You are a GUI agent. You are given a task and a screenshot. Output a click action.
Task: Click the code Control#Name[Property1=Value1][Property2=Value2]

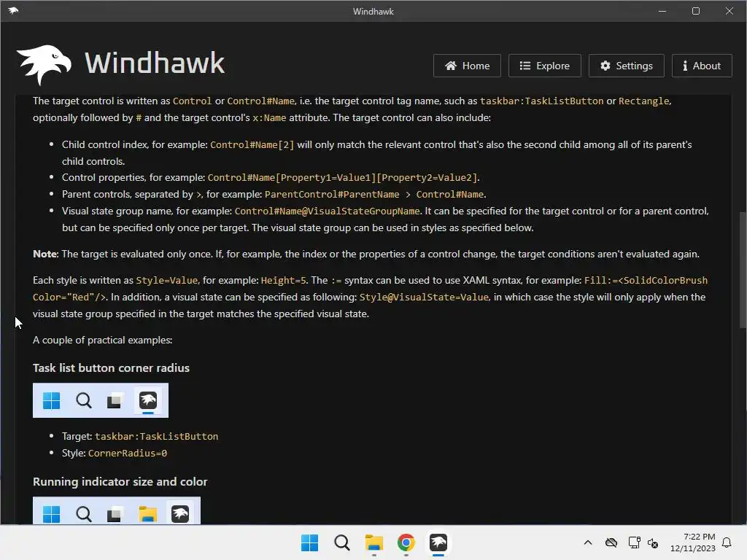(342, 178)
